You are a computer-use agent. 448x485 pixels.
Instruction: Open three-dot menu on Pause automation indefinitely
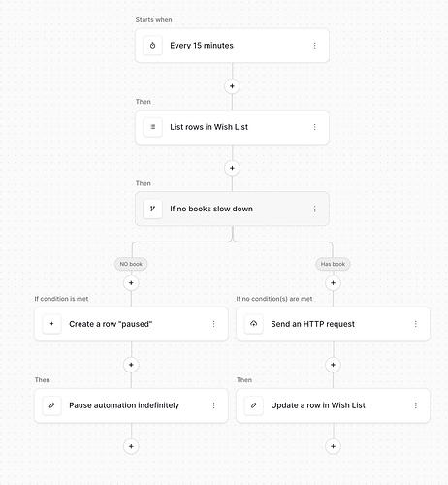click(213, 405)
